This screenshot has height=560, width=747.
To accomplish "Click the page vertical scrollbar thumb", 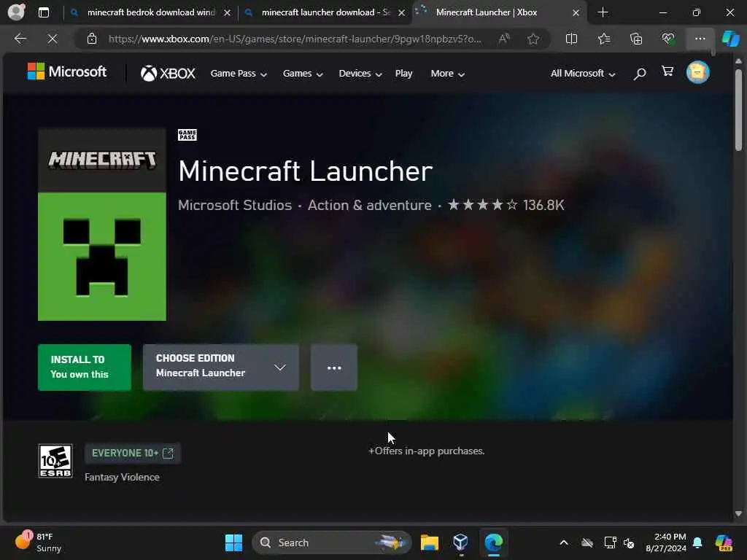I will (738, 110).
